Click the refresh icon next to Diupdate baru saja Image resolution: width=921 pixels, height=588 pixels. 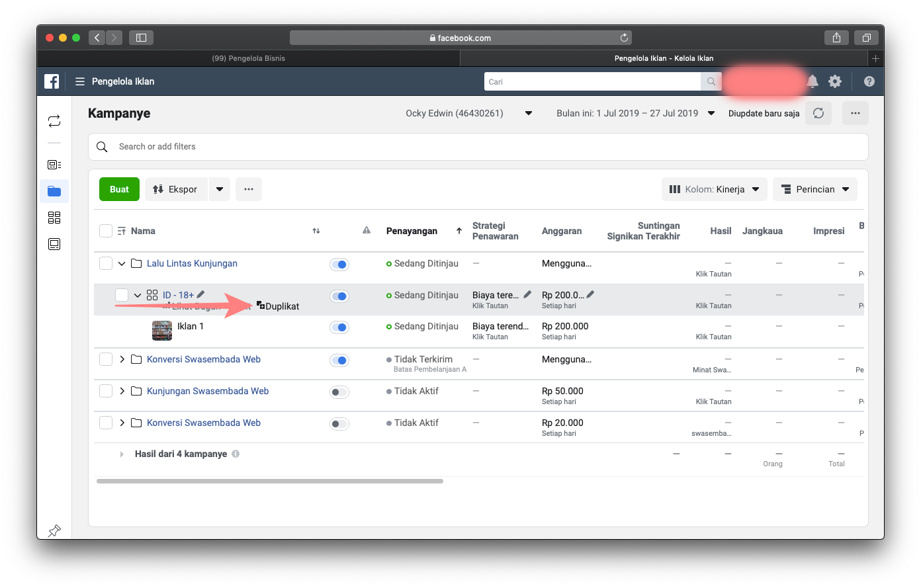(818, 113)
